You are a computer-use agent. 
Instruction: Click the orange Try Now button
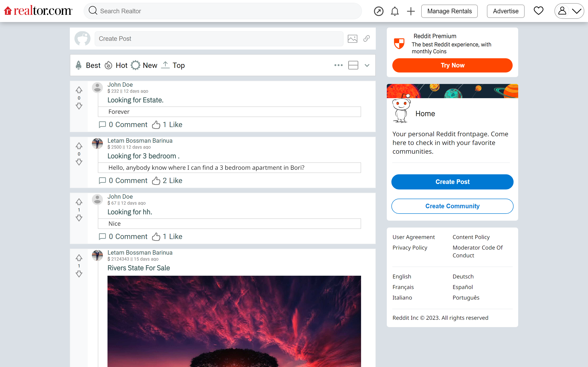click(x=452, y=65)
